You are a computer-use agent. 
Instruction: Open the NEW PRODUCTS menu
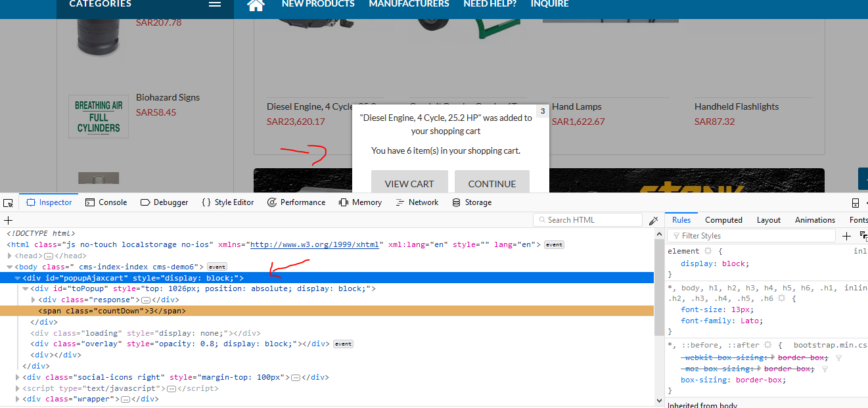318,4
